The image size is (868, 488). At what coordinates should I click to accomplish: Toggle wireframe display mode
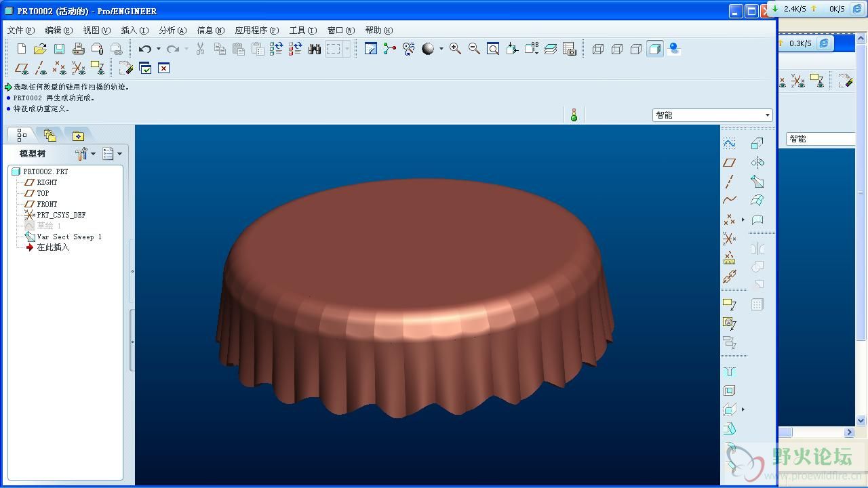tap(598, 49)
